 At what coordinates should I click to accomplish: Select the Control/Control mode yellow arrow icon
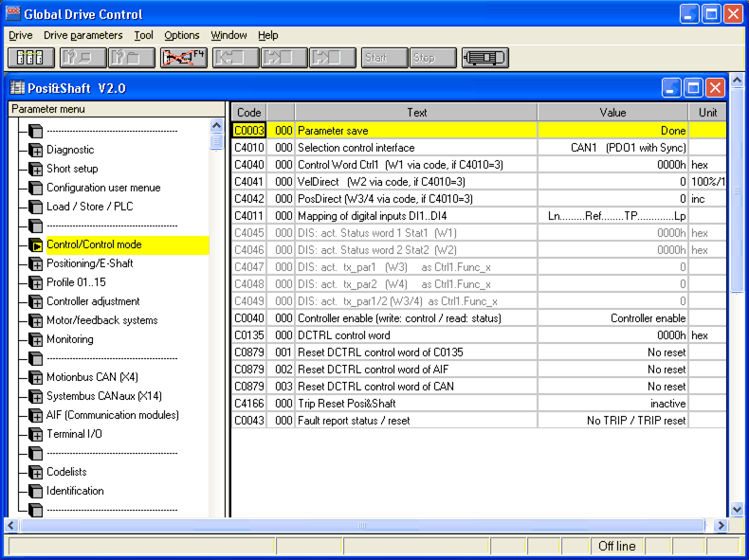35,244
